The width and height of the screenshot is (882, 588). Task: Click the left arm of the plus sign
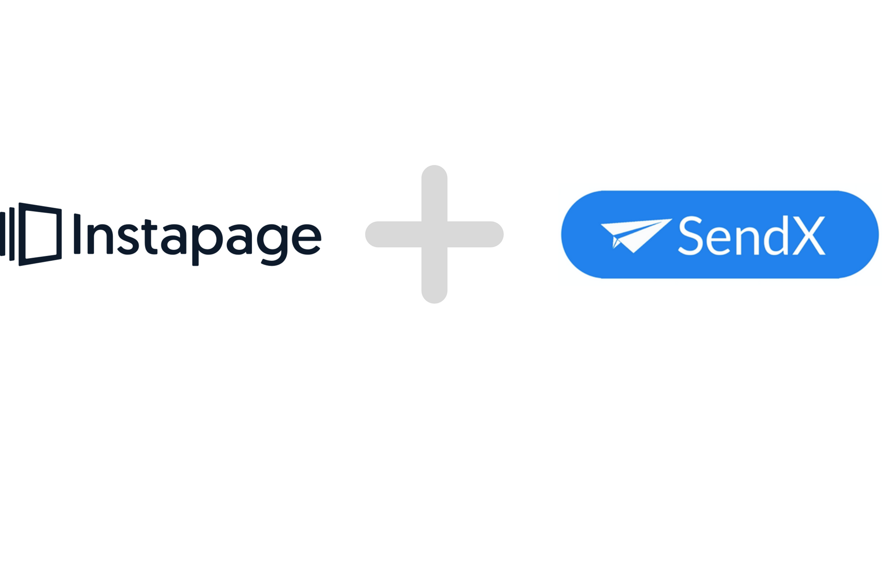pyautogui.click(x=393, y=234)
